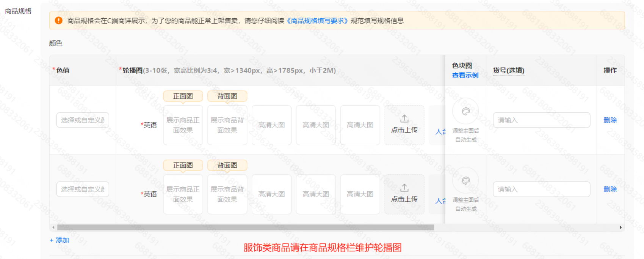Select the first row 色值 dropdown
This screenshot has height=259, width=644.
(83, 120)
